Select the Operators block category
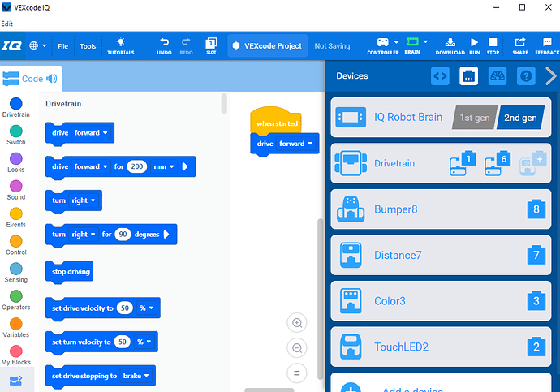This screenshot has width=560, height=392. (16, 300)
